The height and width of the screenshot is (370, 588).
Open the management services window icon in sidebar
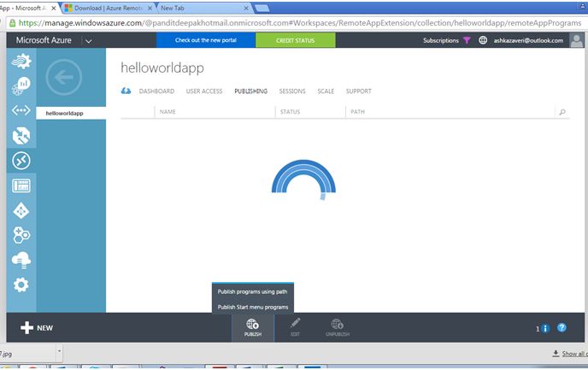pyautogui.click(x=21, y=185)
